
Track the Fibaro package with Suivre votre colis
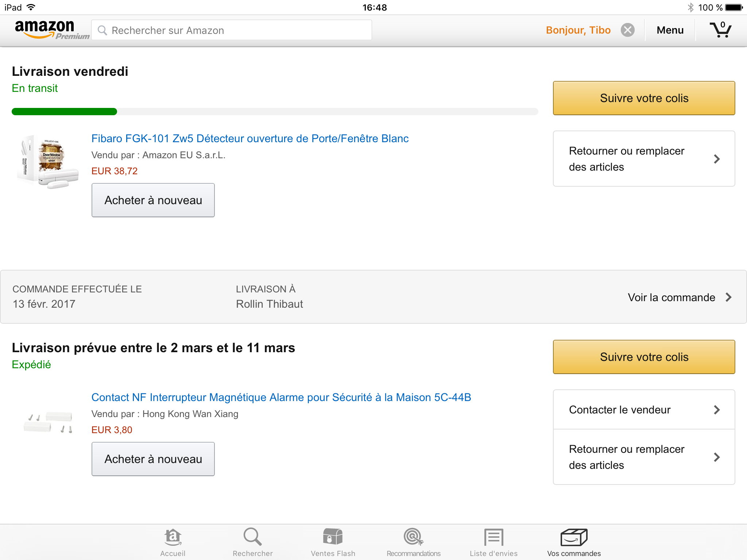(x=644, y=98)
